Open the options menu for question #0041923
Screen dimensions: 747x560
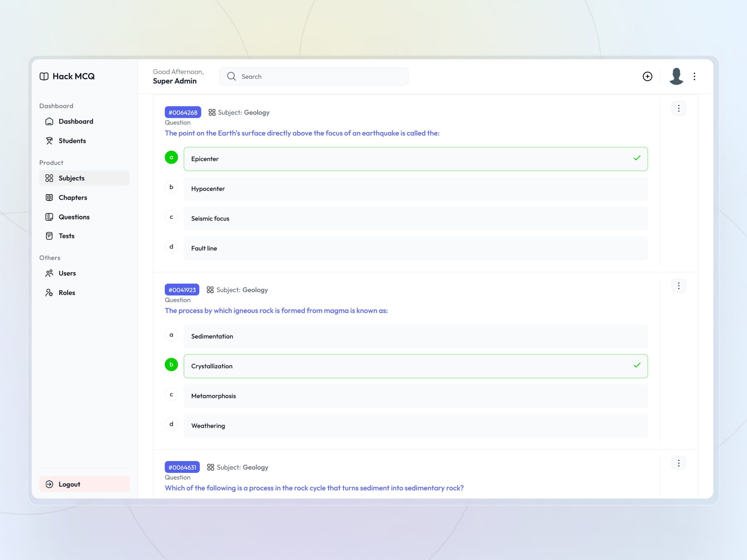(679, 286)
